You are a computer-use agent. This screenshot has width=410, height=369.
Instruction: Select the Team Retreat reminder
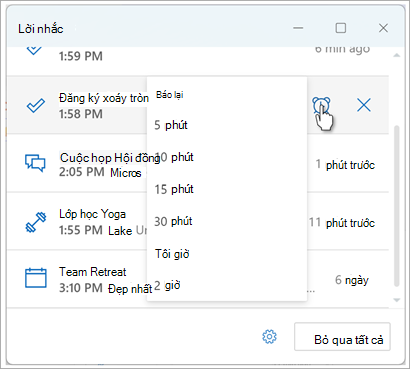(x=198, y=279)
